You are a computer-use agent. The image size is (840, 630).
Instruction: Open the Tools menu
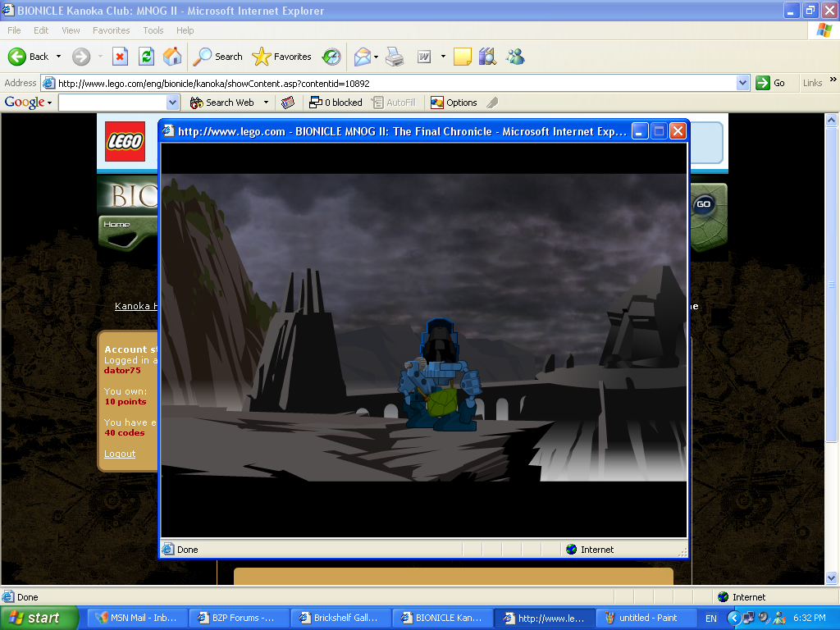pyautogui.click(x=153, y=30)
